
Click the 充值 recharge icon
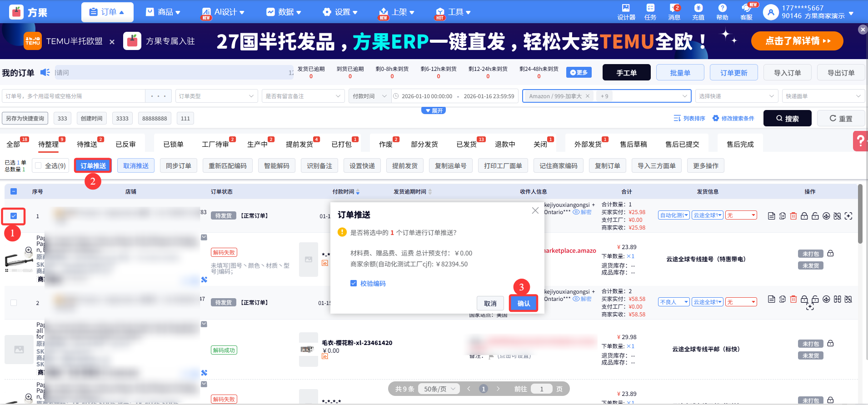(x=698, y=12)
